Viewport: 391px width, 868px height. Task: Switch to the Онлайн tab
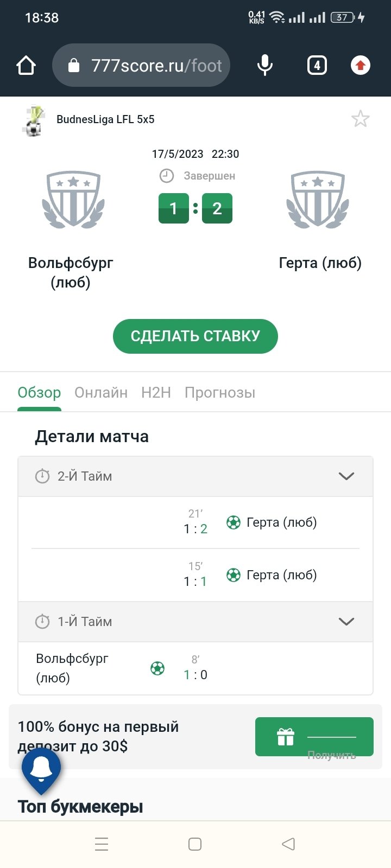pos(101,393)
